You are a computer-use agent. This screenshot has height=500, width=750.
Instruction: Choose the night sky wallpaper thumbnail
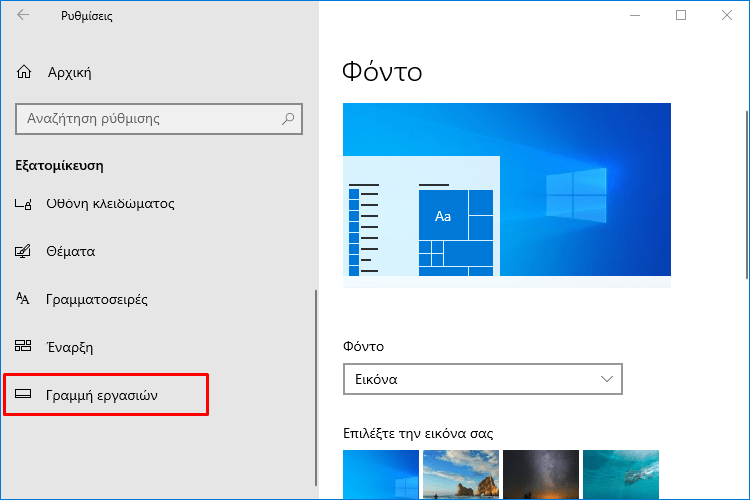[541, 475]
